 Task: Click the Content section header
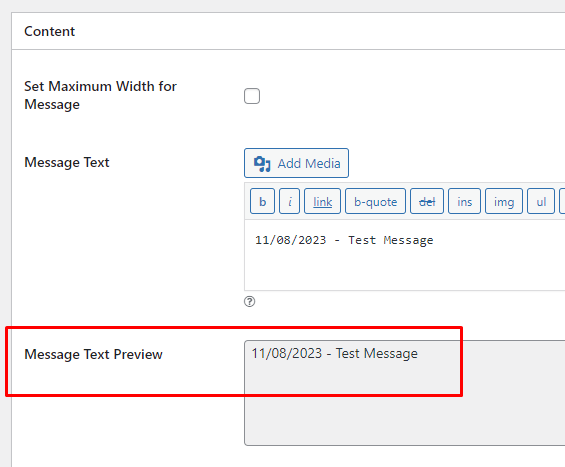[49, 31]
